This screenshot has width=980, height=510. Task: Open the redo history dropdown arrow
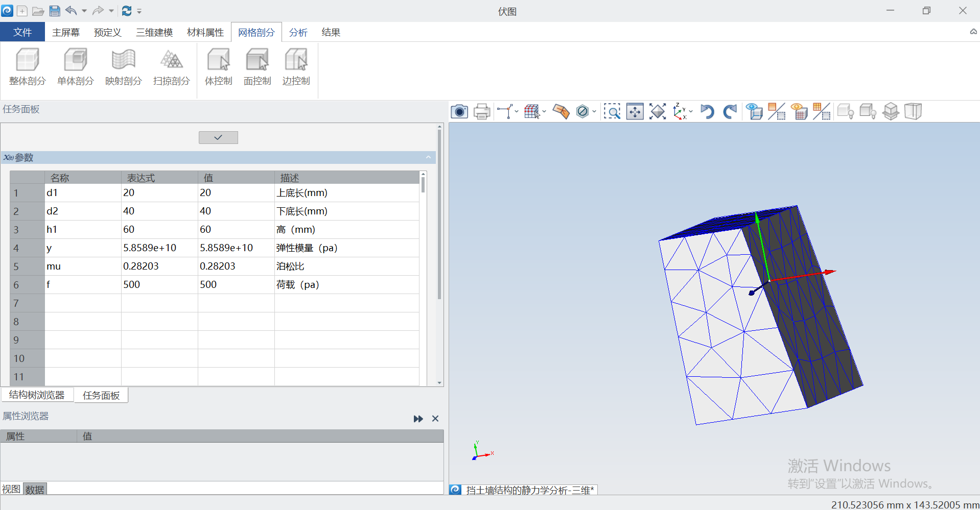coord(111,11)
